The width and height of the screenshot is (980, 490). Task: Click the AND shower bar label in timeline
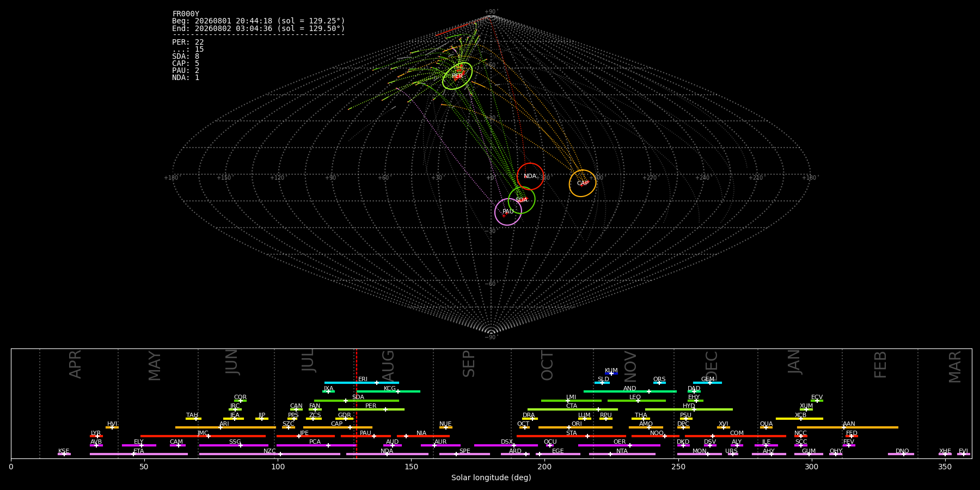pos(630,389)
